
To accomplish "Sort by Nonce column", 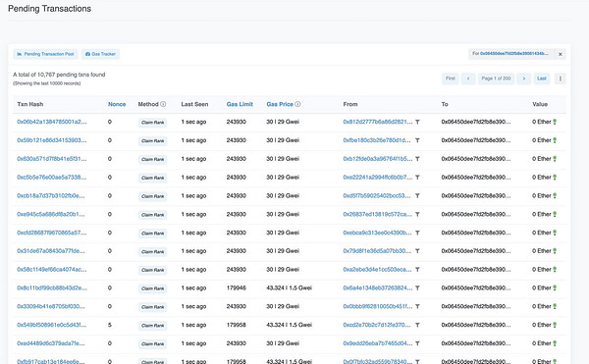I will tap(117, 104).
